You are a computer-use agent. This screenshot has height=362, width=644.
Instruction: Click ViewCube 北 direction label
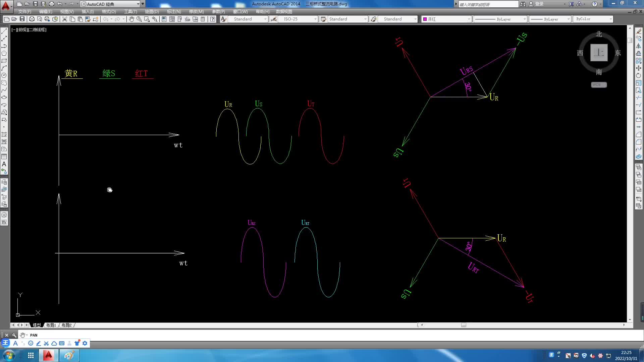[x=599, y=34]
